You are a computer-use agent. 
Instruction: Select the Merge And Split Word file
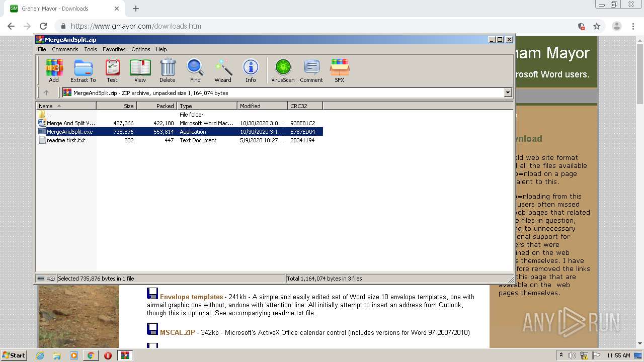click(x=180, y=123)
